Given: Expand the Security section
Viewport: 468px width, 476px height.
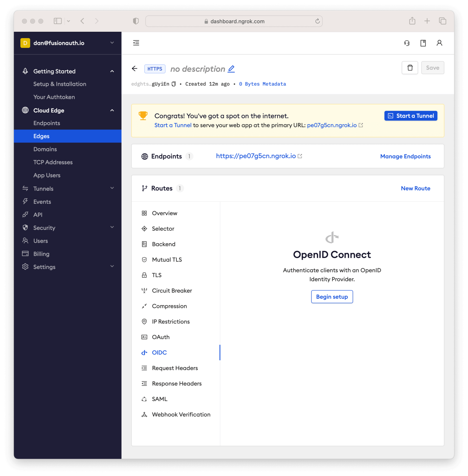Looking at the screenshot, I should tap(112, 227).
